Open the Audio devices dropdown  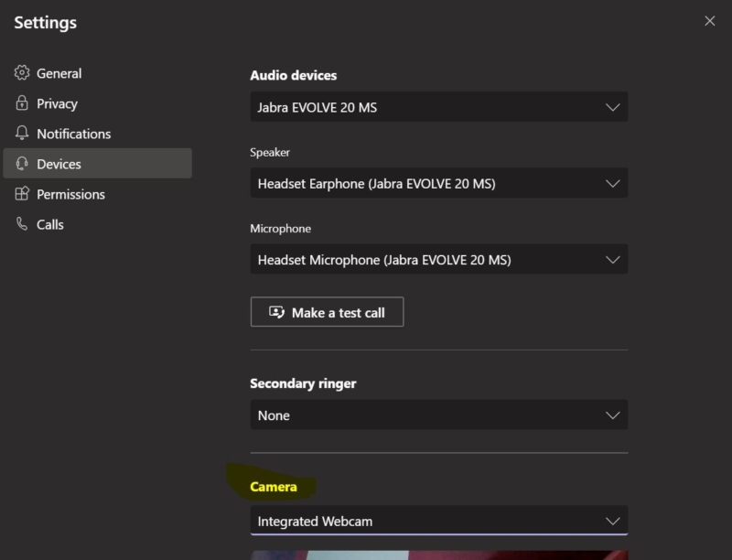point(612,107)
